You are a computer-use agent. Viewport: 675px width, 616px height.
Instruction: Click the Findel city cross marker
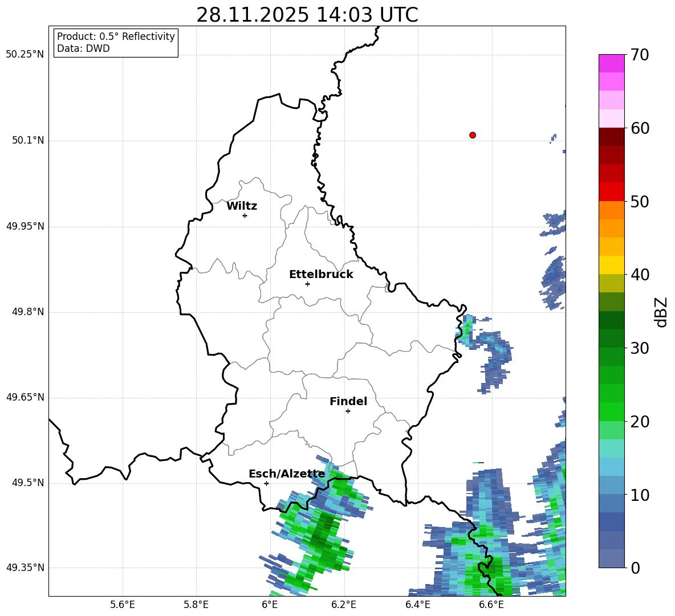click(x=348, y=411)
